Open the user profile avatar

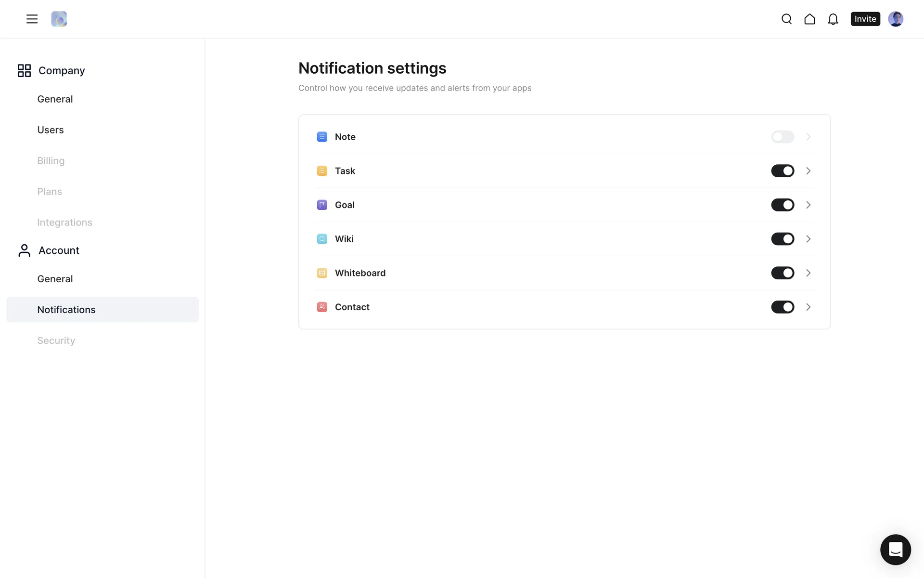[895, 19]
